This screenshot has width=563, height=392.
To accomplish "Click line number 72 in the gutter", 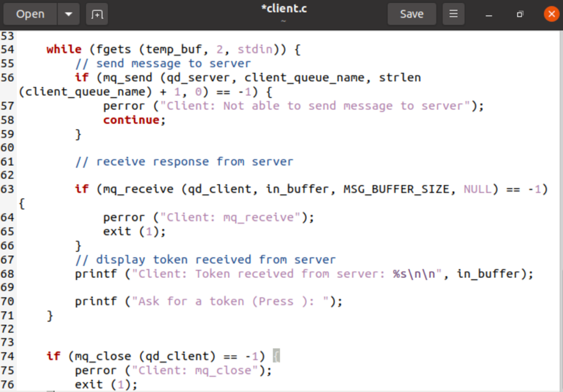I will [8, 329].
